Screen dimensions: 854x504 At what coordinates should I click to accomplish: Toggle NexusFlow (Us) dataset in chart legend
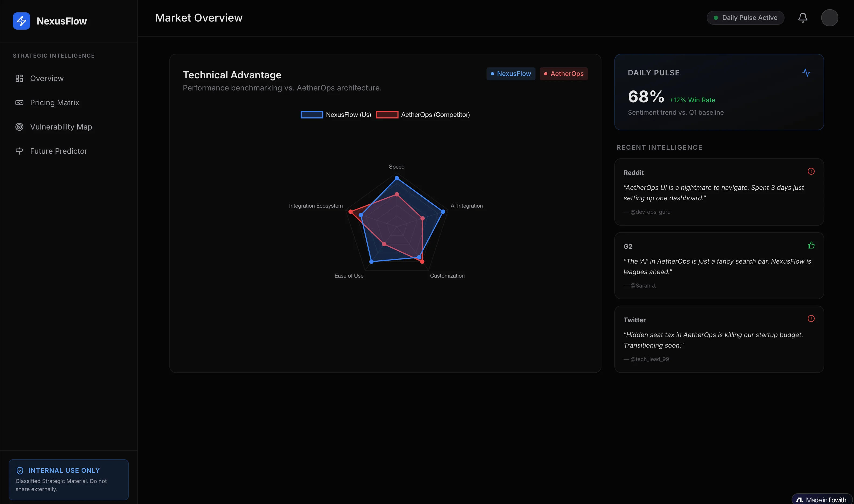point(336,115)
